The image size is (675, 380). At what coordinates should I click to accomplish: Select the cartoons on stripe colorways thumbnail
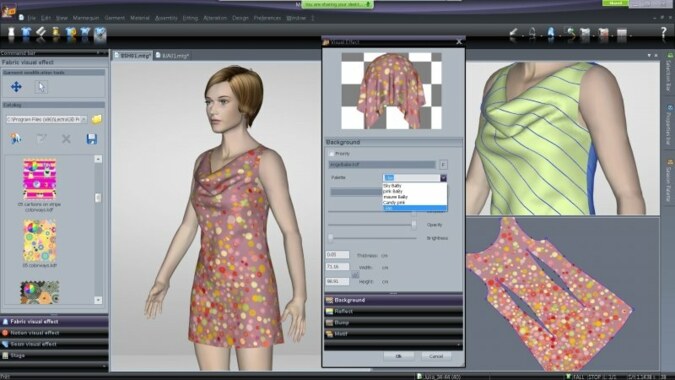click(x=39, y=179)
